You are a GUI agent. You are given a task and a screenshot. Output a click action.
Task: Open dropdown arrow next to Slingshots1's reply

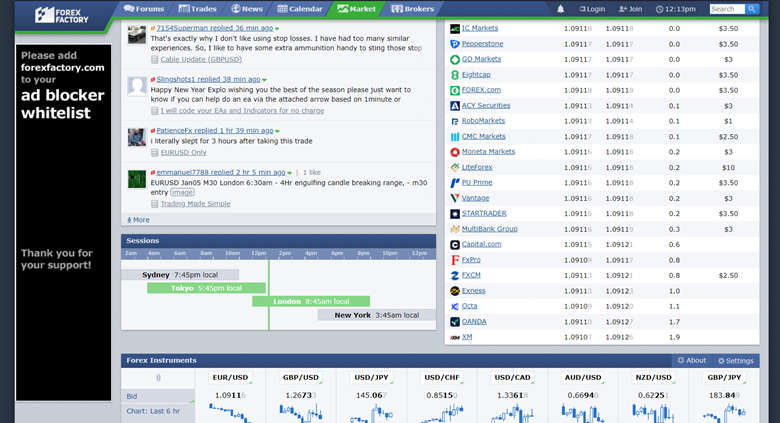tap(265, 79)
